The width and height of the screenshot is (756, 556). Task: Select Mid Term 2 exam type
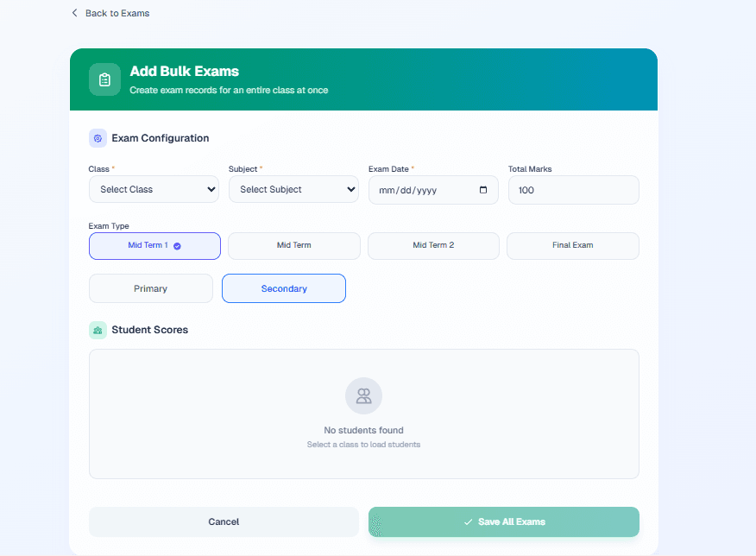pyautogui.click(x=433, y=246)
